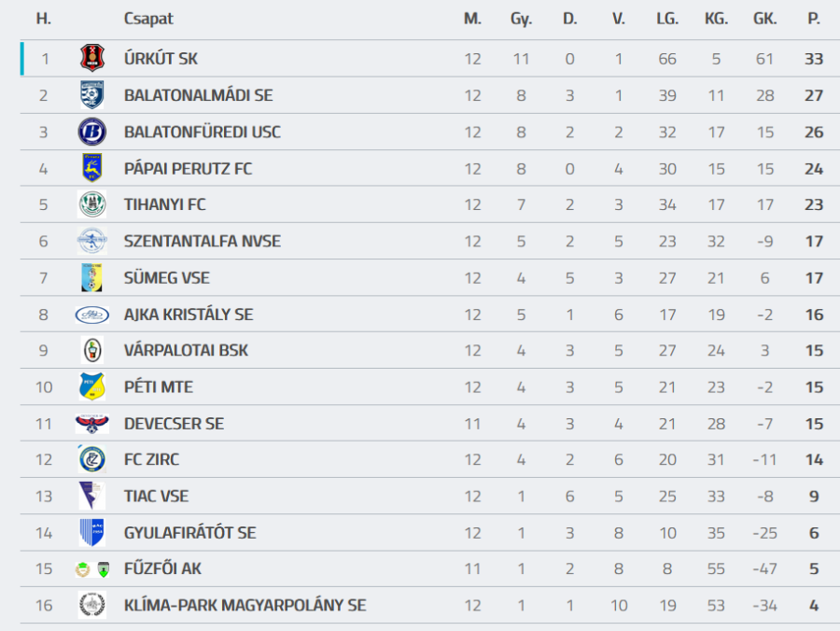The width and height of the screenshot is (840, 631).
Task: Click the Tihanyi FC team logo
Action: click(91, 204)
